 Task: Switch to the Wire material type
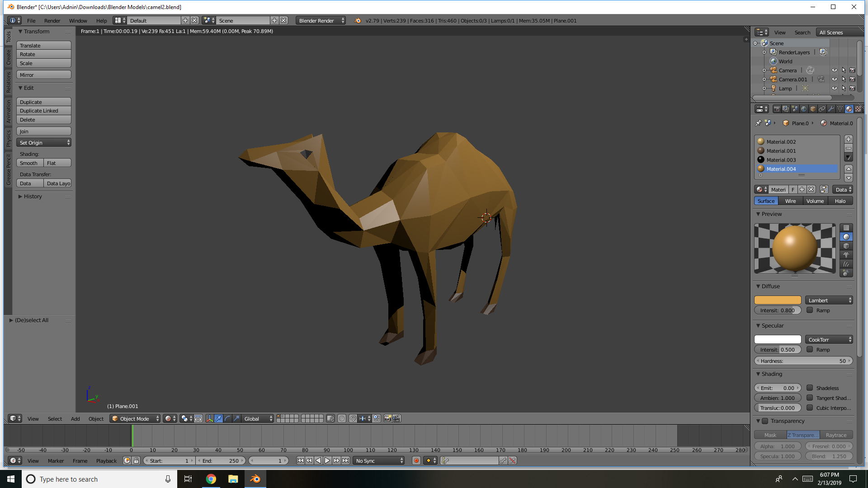click(x=790, y=201)
